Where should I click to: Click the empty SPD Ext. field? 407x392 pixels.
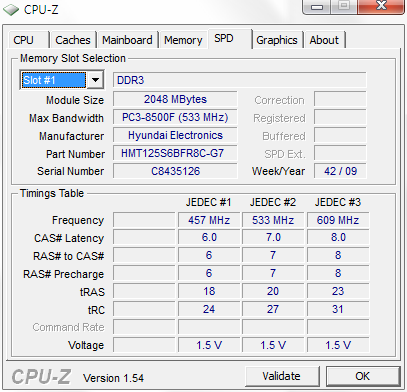click(340, 153)
